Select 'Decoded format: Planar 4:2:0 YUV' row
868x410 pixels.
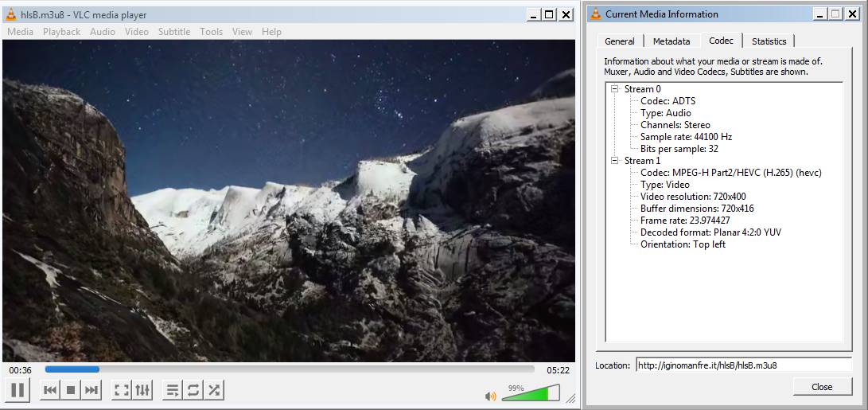(x=710, y=232)
